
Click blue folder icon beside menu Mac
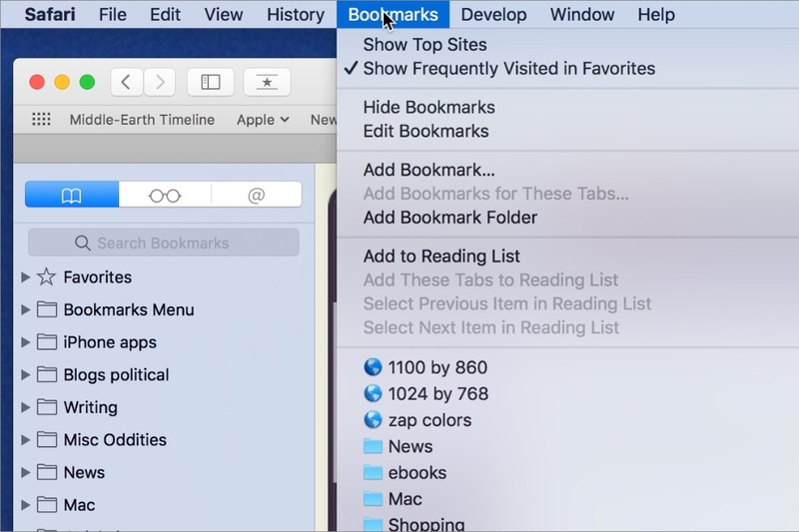[373, 499]
